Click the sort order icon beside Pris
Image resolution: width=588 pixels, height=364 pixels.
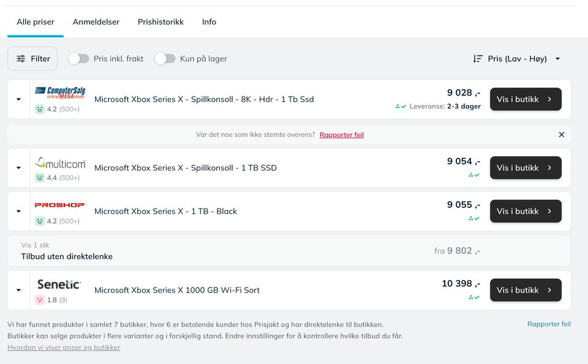(x=478, y=59)
